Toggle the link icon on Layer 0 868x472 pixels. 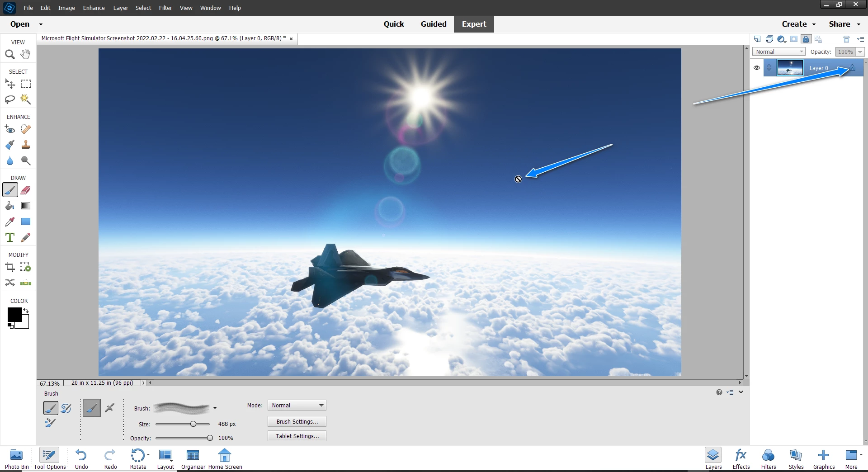(x=769, y=68)
